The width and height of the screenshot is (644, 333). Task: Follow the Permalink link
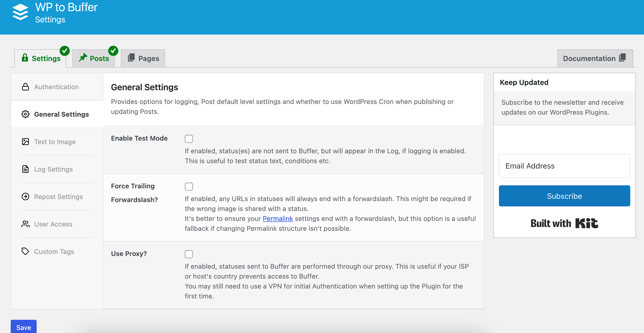[278, 219]
